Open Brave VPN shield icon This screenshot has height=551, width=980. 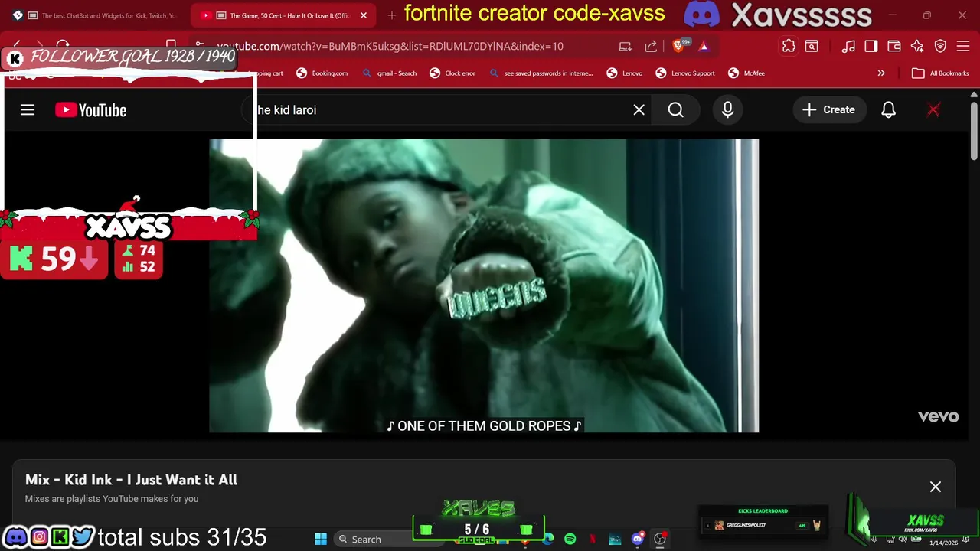940,47
